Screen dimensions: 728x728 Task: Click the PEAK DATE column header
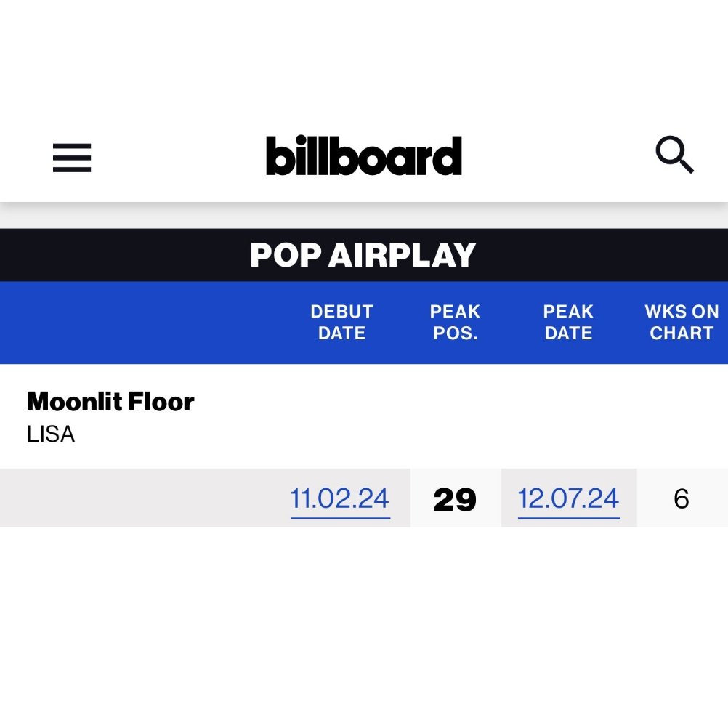pyautogui.click(x=568, y=322)
